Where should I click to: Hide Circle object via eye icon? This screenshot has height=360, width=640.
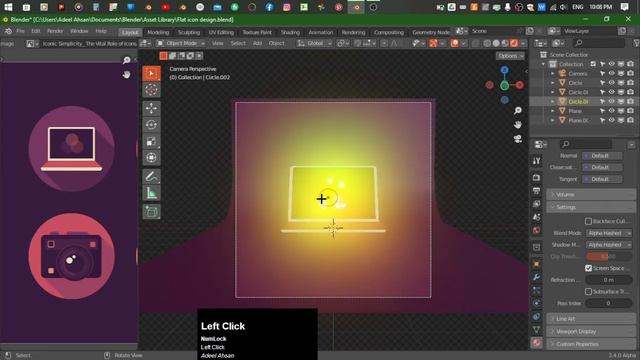(611, 83)
